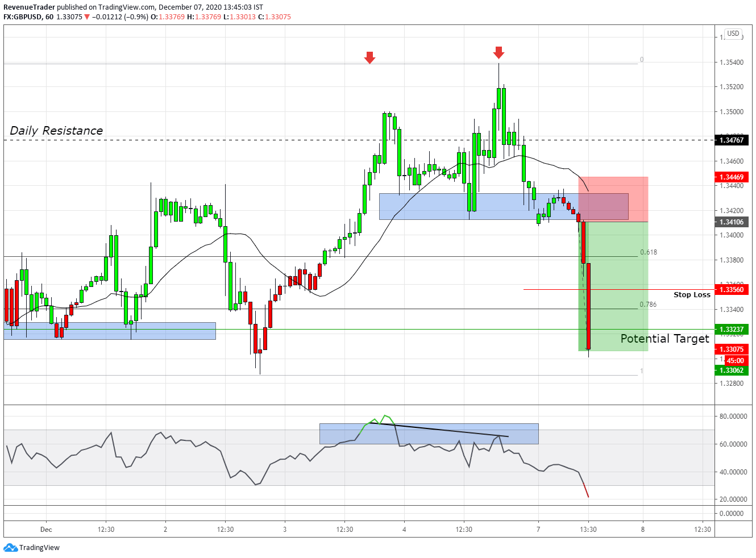The width and height of the screenshot is (756, 558).
Task: Click the 1.33237 green price label
Action: (732, 330)
